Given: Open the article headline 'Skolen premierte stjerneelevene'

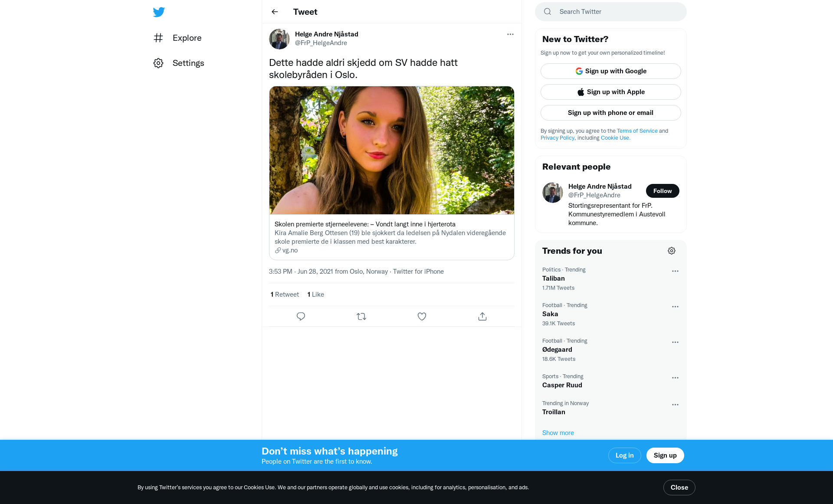Looking at the screenshot, I should click(x=365, y=224).
